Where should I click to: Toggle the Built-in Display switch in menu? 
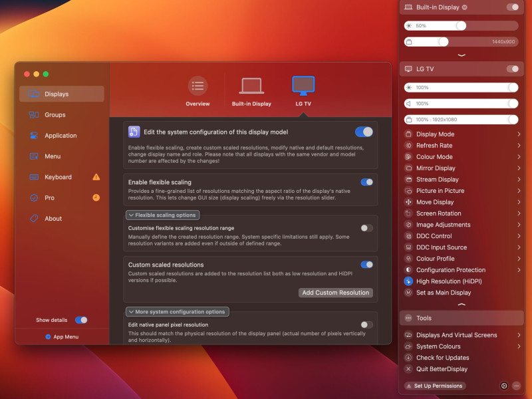[x=513, y=7]
